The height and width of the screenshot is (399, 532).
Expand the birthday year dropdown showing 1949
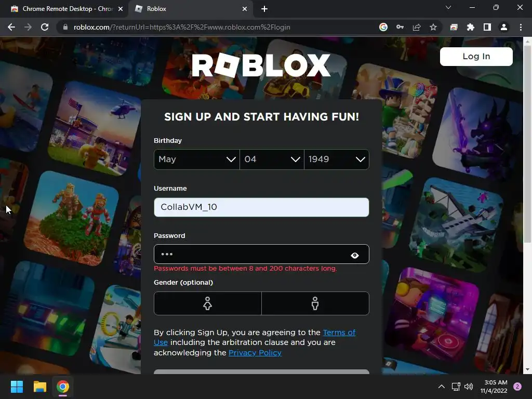pyautogui.click(x=337, y=159)
